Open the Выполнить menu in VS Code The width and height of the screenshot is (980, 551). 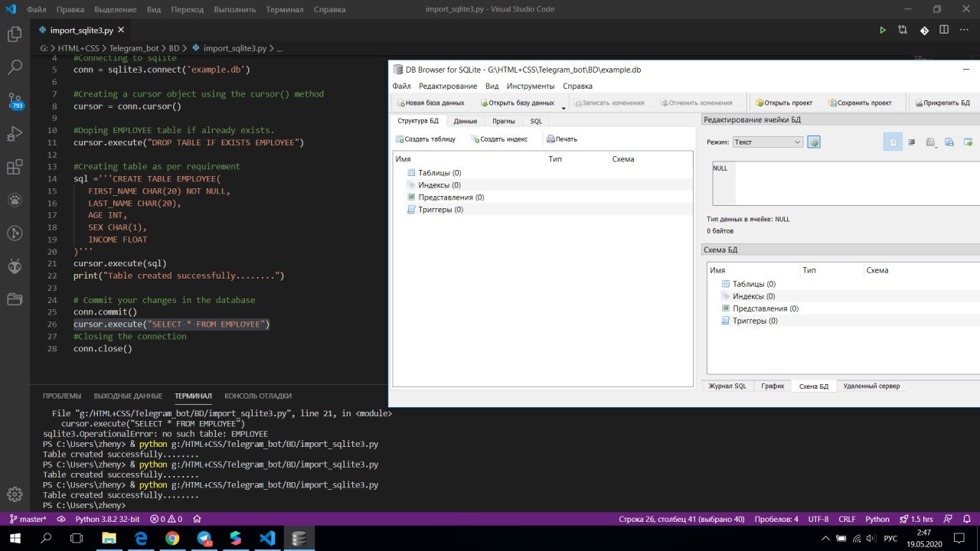(234, 10)
